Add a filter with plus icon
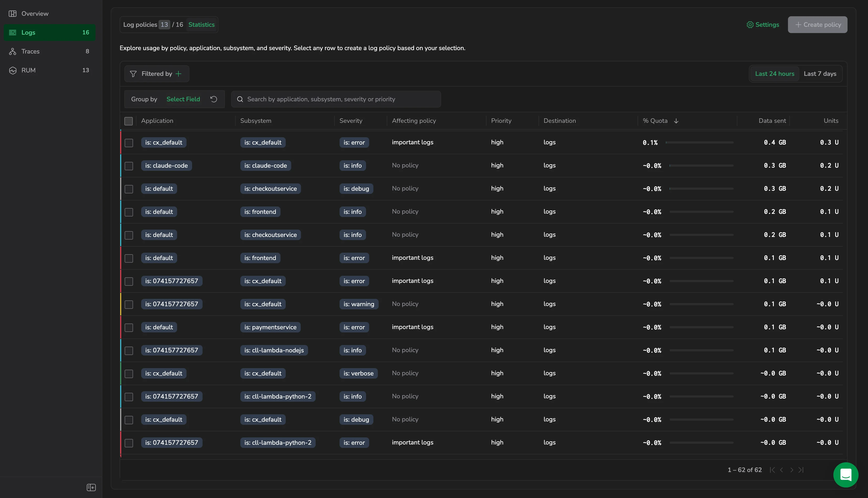This screenshot has width=868, height=498. point(178,74)
